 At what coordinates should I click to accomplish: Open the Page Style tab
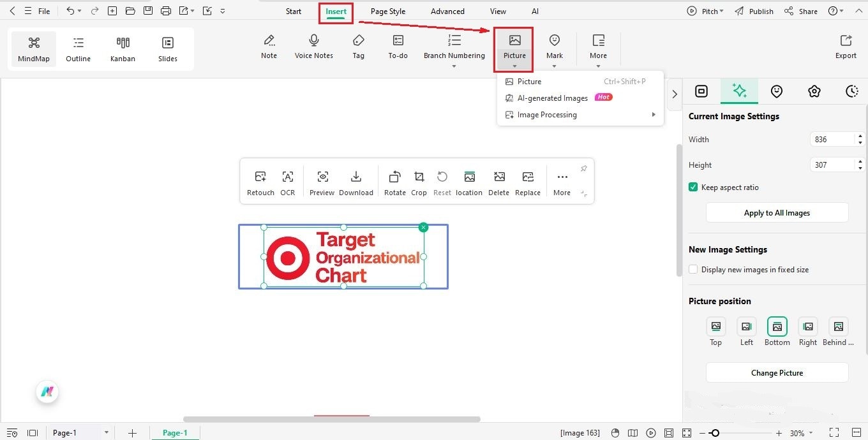pos(388,11)
